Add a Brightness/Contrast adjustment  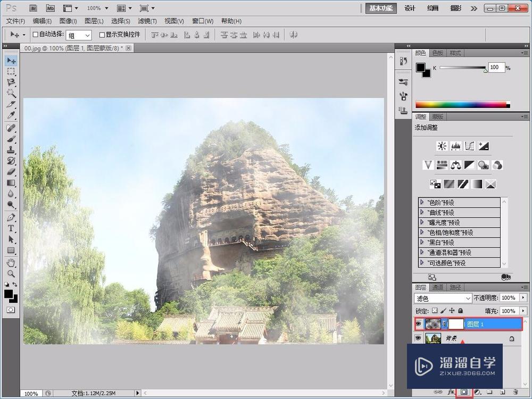tap(442, 146)
